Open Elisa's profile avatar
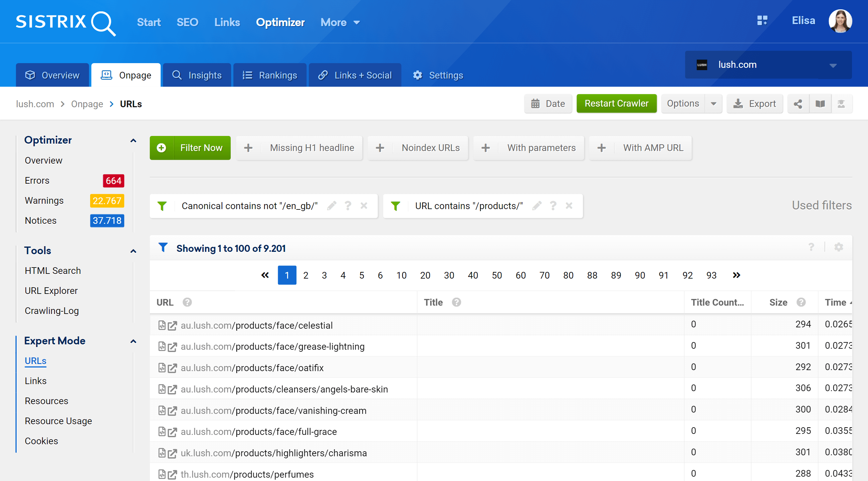 (840, 21)
